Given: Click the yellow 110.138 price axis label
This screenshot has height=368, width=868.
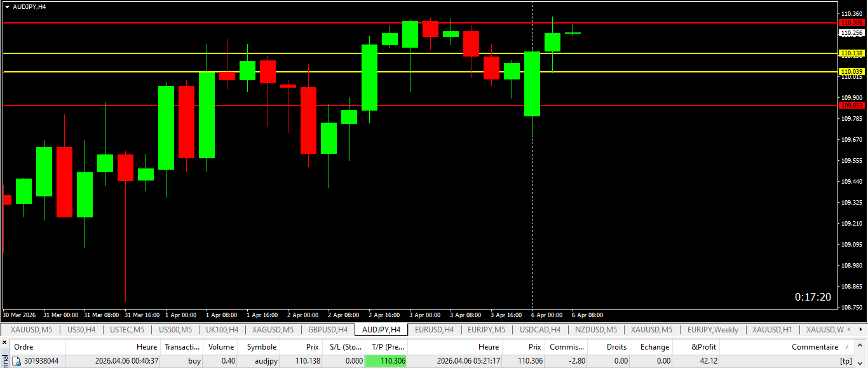Looking at the screenshot, I should [x=851, y=53].
